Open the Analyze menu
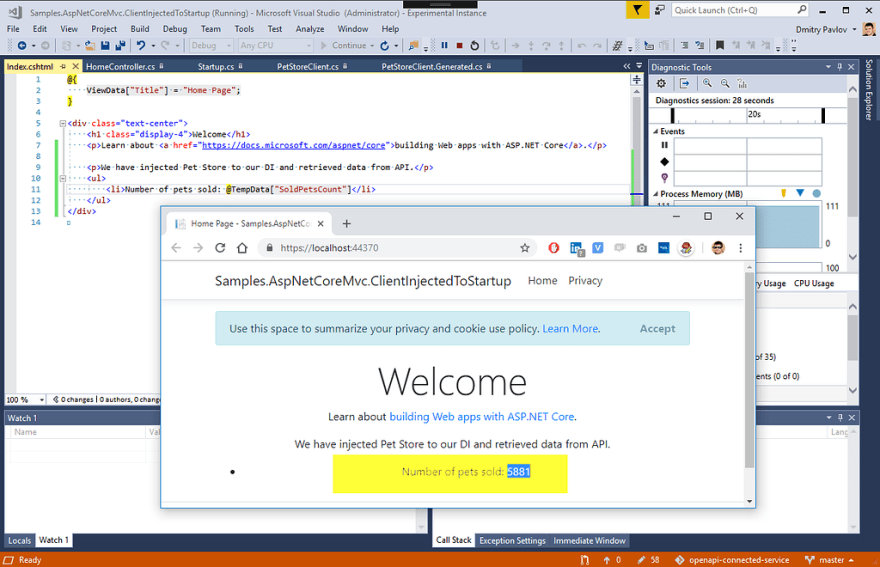Screen dimensions: 880x567 click(310, 29)
